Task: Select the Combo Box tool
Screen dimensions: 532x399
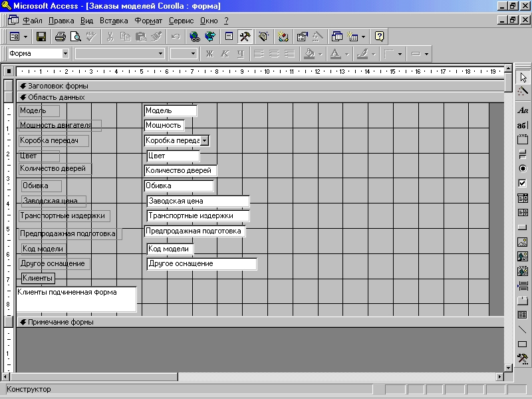Action: (x=523, y=198)
